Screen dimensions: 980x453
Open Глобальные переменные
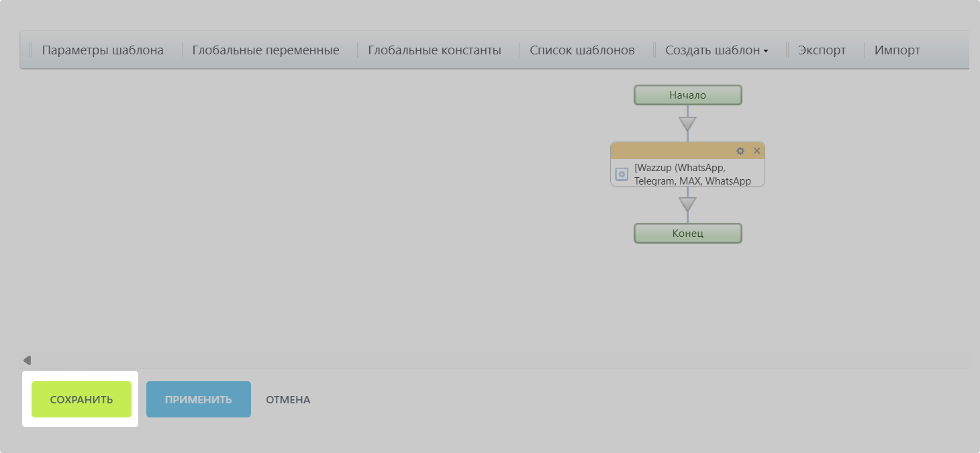265,50
